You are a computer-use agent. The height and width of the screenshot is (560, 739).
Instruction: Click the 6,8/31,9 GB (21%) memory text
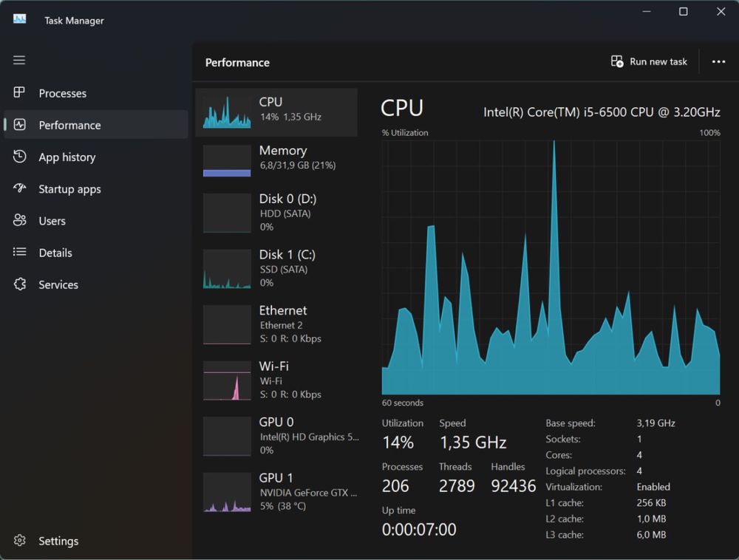pos(298,165)
